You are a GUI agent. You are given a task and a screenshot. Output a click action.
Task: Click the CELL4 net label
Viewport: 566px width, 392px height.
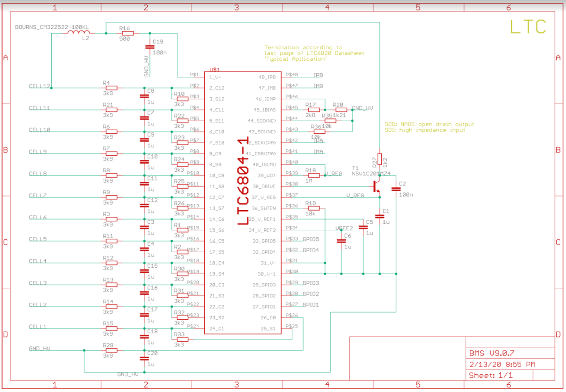coord(38,261)
